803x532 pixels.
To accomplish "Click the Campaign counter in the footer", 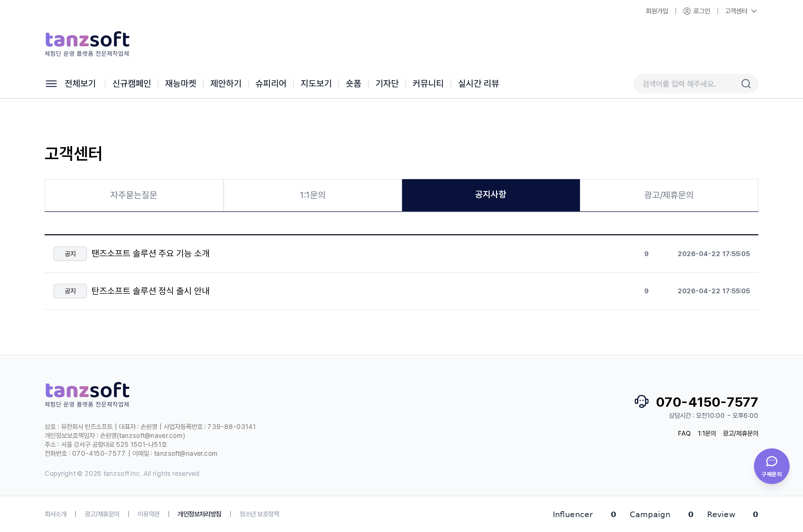I will coord(661,515).
